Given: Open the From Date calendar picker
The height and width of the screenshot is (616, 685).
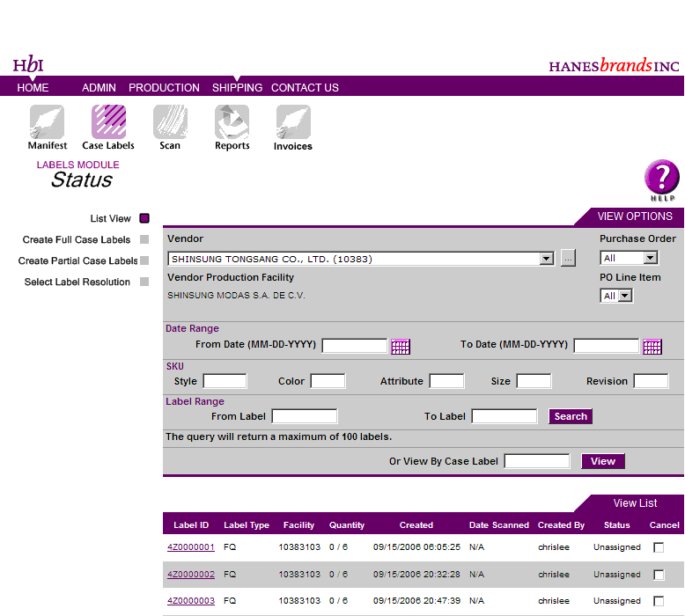Looking at the screenshot, I should coord(401,347).
